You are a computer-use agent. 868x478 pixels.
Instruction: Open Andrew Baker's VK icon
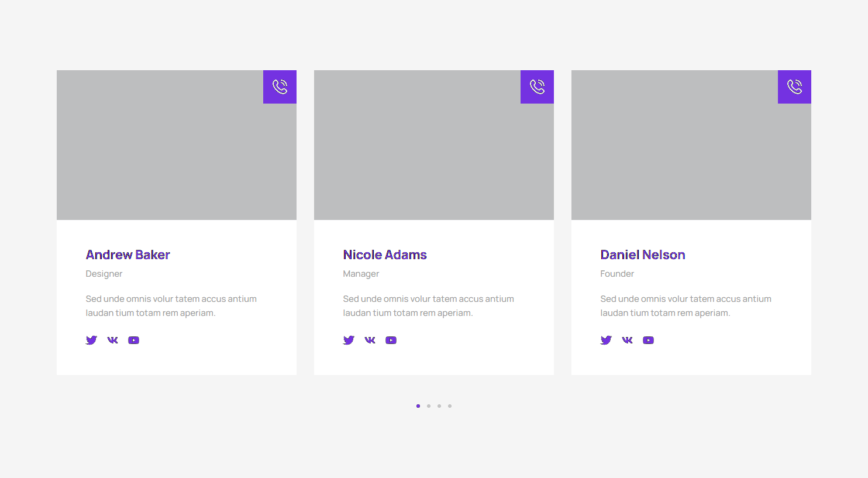tap(112, 340)
